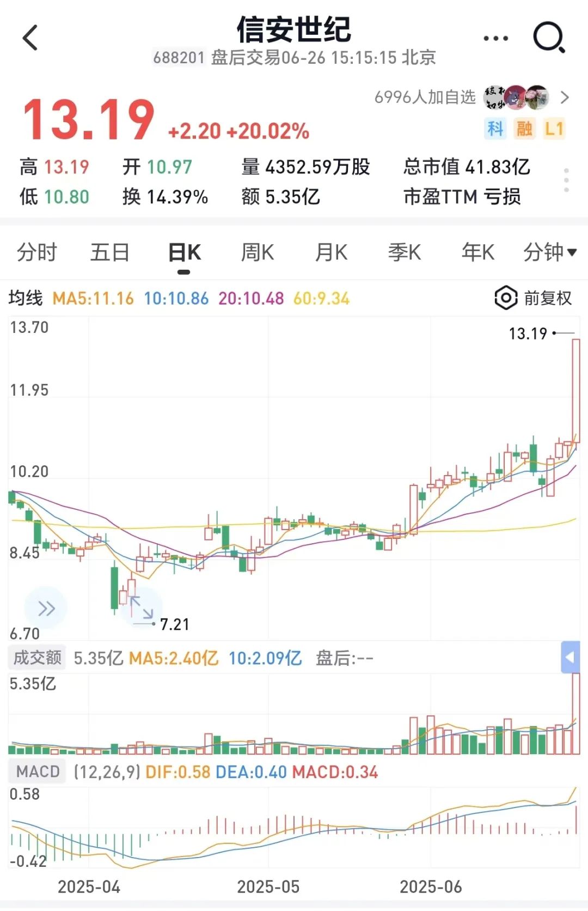Tap the DEA:0.40 value
Viewport: 588px width, 911px height.
click(x=251, y=772)
